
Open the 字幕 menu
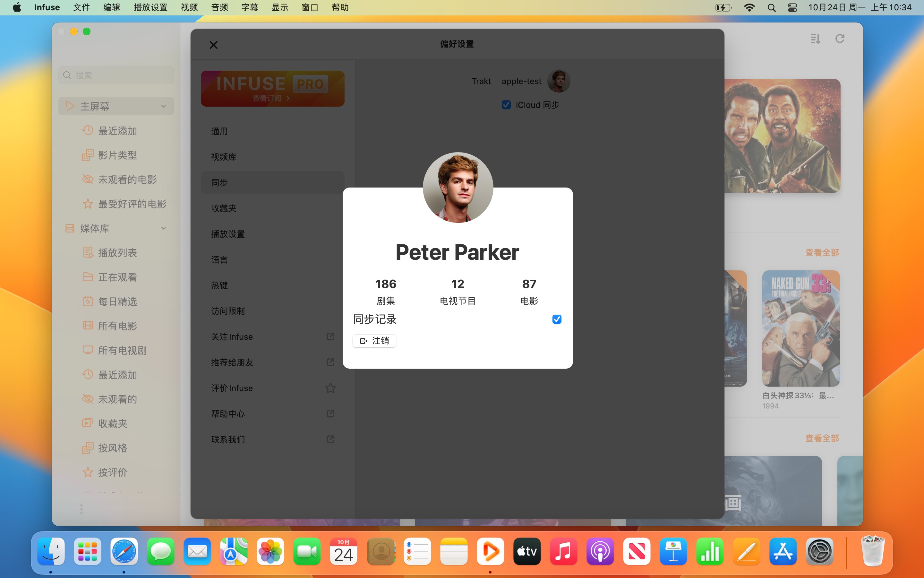point(250,8)
